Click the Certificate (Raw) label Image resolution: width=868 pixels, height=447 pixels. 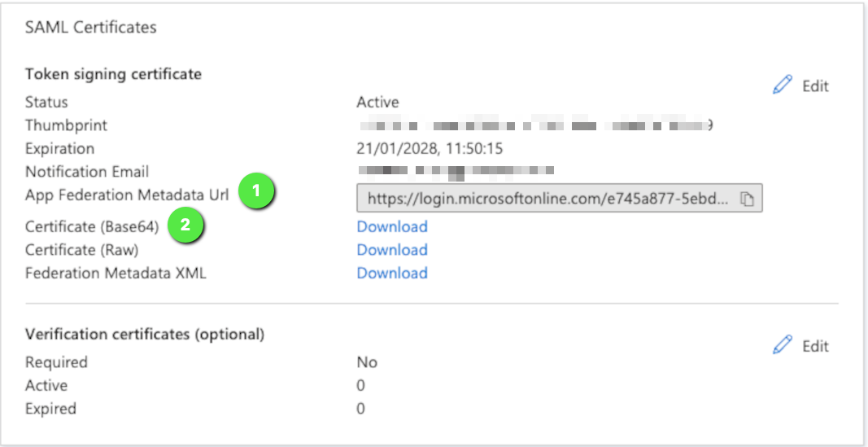pyautogui.click(x=81, y=250)
